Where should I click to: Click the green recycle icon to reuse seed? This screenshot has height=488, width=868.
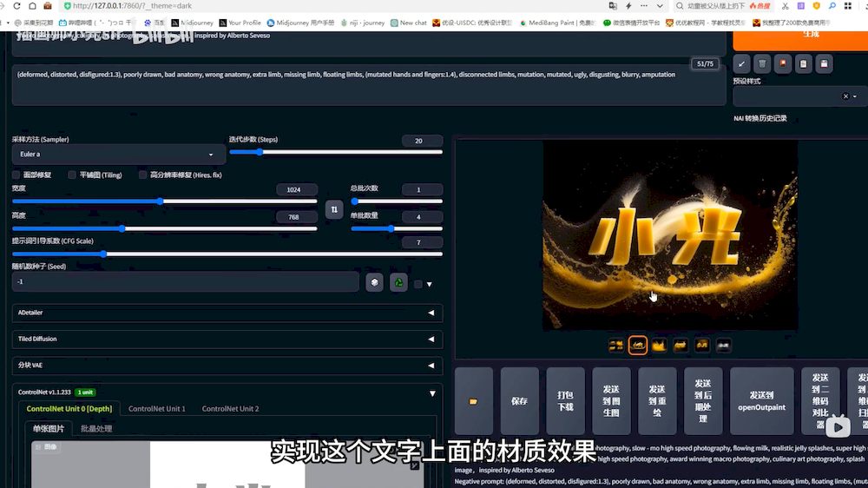tap(398, 282)
